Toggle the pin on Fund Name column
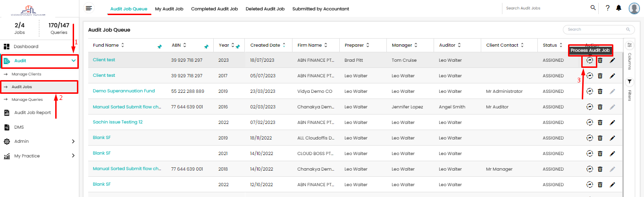644x197 pixels. pos(159,46)
